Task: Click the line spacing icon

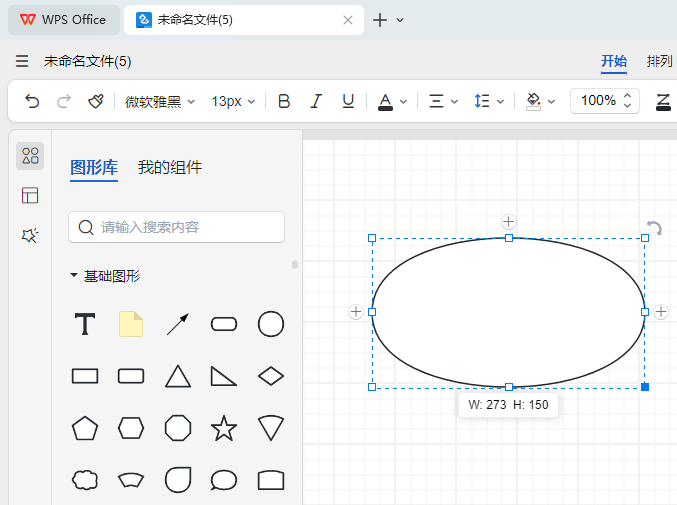Action: point(481,101)
